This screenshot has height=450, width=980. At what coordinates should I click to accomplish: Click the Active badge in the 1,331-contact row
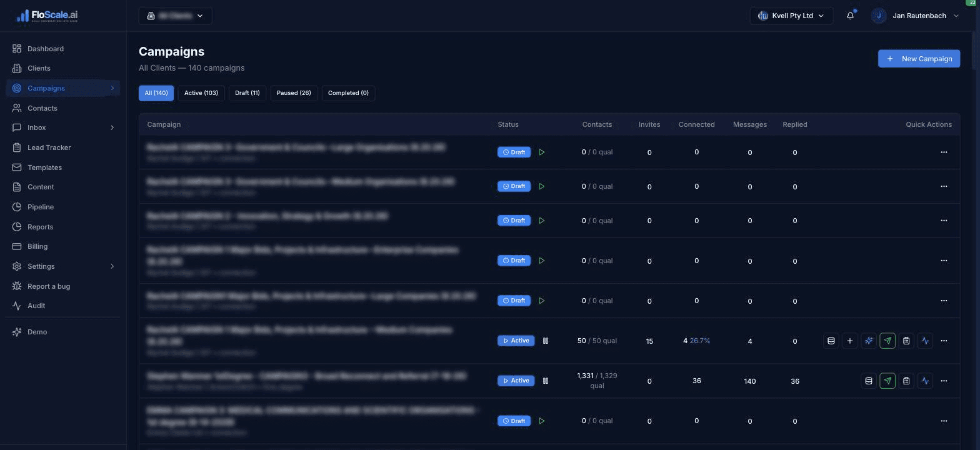point(516,381)
